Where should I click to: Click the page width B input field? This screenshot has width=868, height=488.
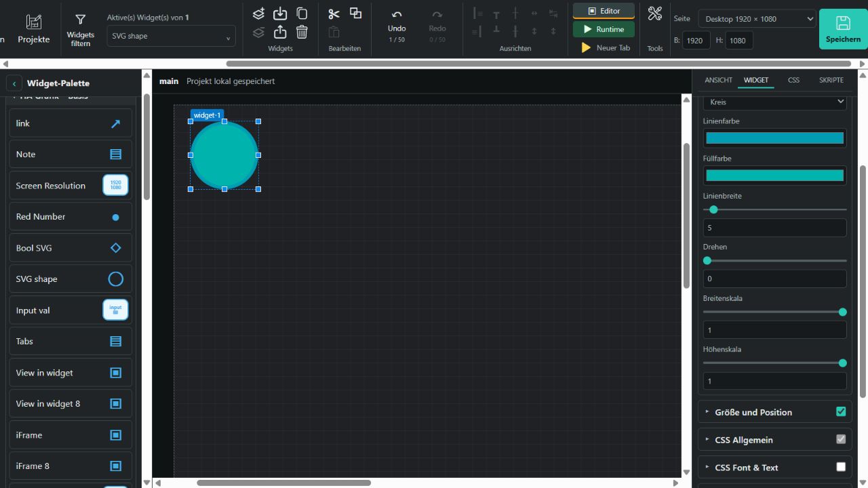click(x=696, y=41)
